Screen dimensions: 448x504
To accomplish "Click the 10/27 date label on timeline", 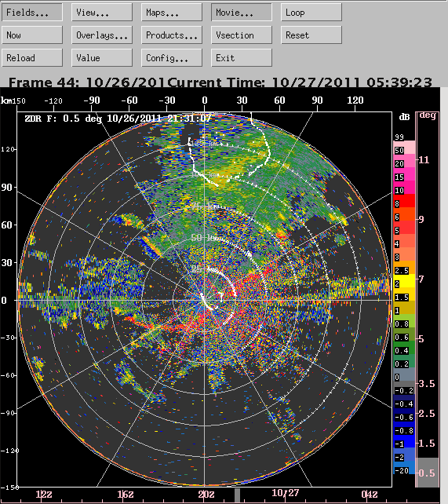I will click(285, 493).
